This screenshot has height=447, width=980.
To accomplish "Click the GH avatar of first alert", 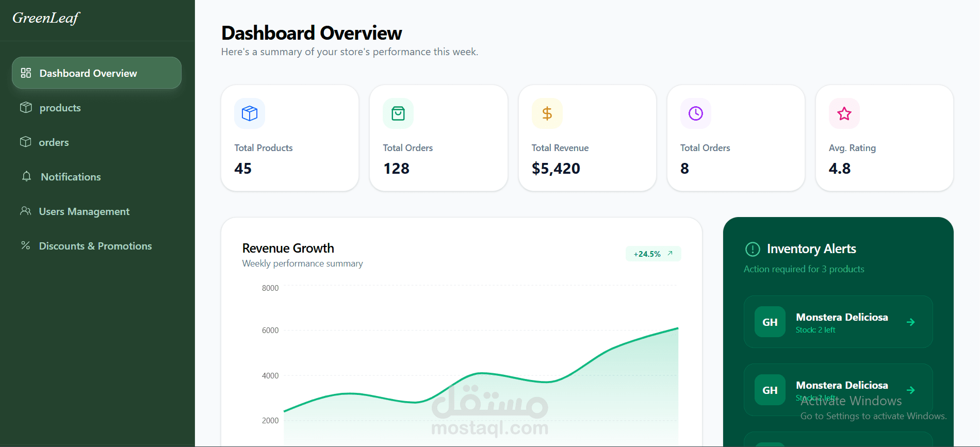I will (x=770, y=322).
